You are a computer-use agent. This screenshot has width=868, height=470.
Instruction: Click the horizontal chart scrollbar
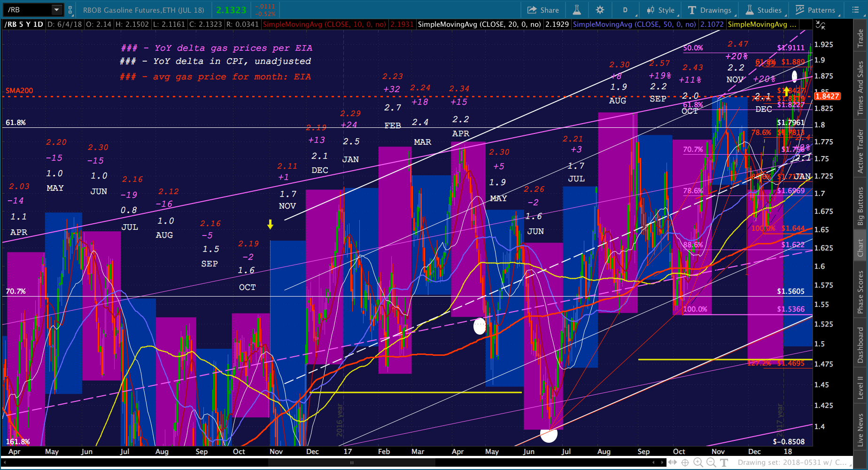[x=329, y=462]
